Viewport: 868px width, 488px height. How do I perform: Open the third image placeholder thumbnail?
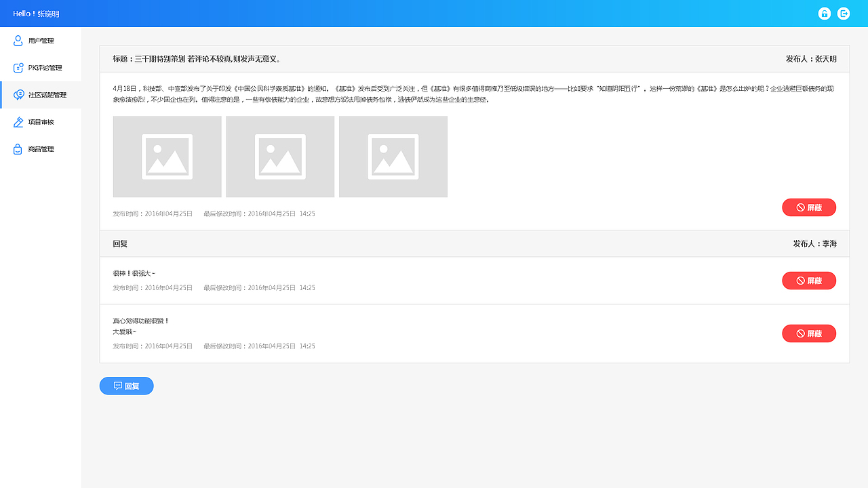(x=393, y=157)
